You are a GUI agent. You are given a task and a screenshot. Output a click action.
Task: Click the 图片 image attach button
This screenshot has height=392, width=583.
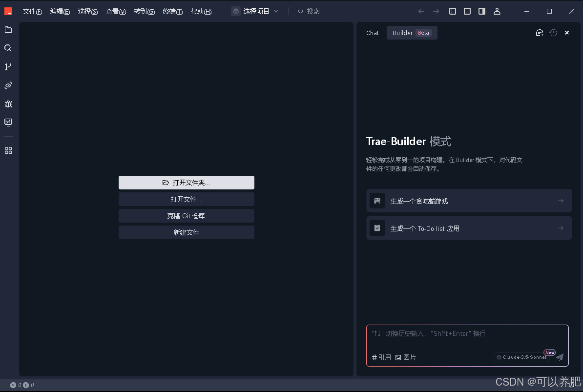(406, 357)
